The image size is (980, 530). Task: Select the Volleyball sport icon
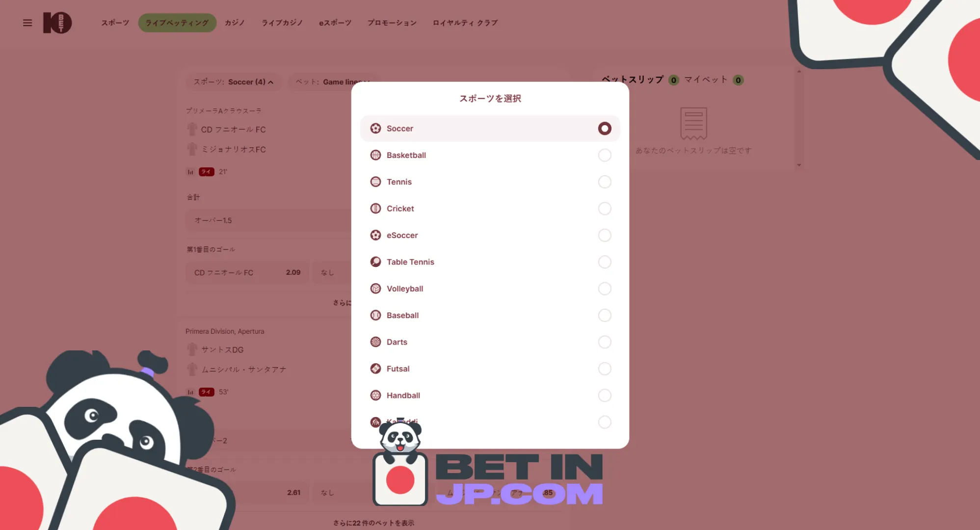(x=376, y=288)
